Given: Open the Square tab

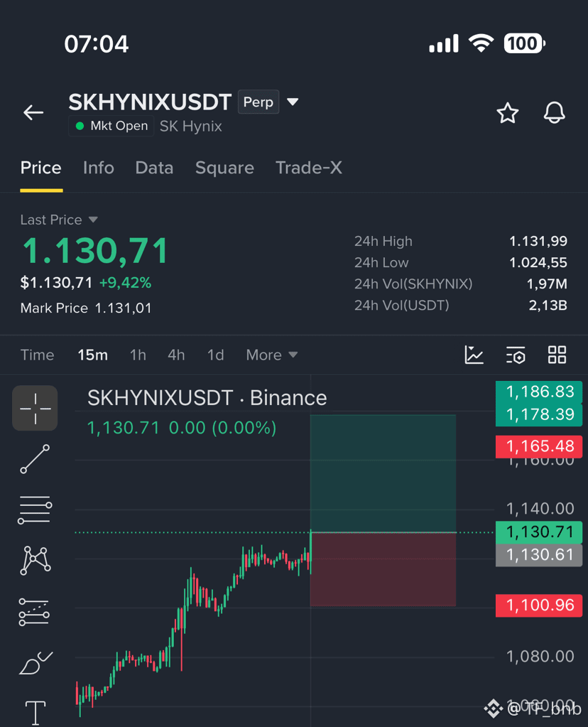Looking at the screenshot, I should click(224, 168).
